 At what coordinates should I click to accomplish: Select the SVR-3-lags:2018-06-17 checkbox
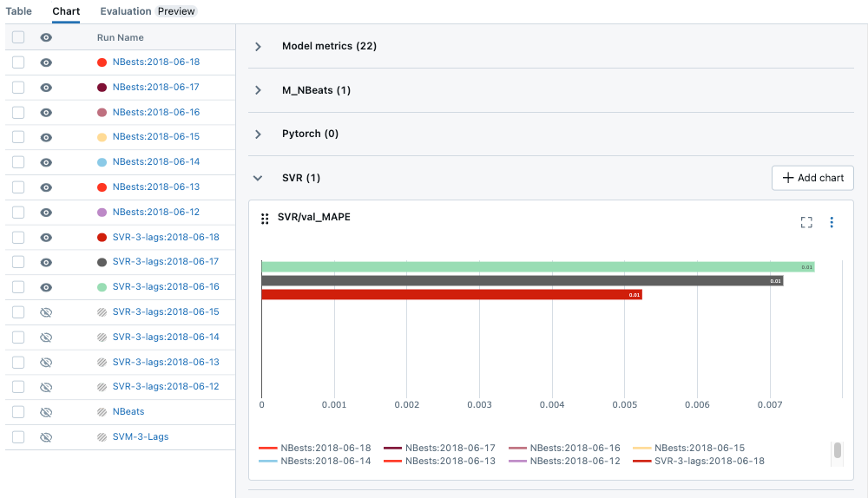(18, 262)
